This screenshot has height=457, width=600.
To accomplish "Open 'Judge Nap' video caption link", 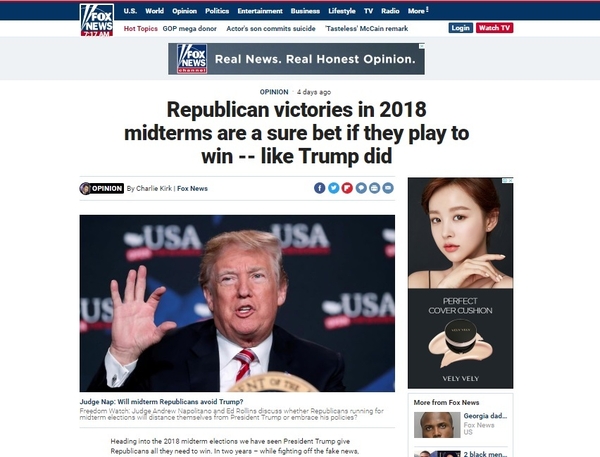I will pyautogui.click(x=161, y=402).
